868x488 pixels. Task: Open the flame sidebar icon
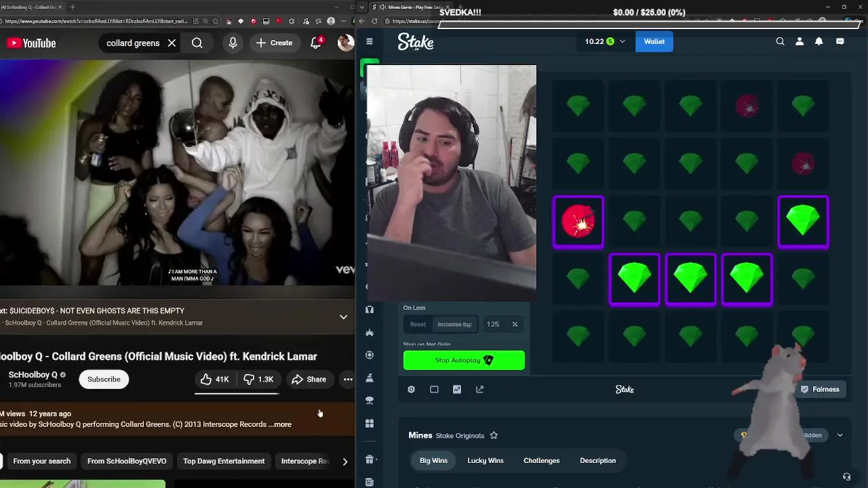click(x=370, y=333)
